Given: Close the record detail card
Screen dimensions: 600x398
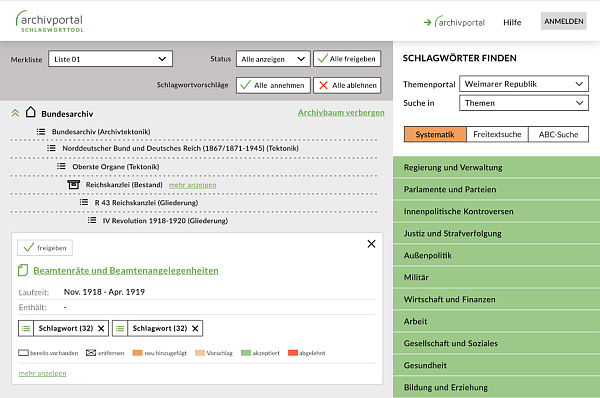Looking at the screenshot, I should 371,244.
